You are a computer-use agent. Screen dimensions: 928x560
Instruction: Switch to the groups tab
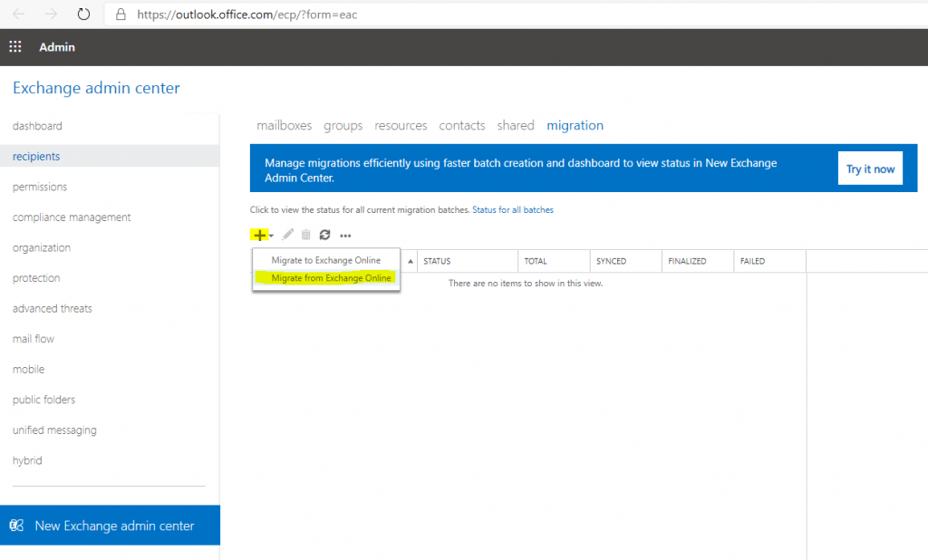[x=343, y=125]
